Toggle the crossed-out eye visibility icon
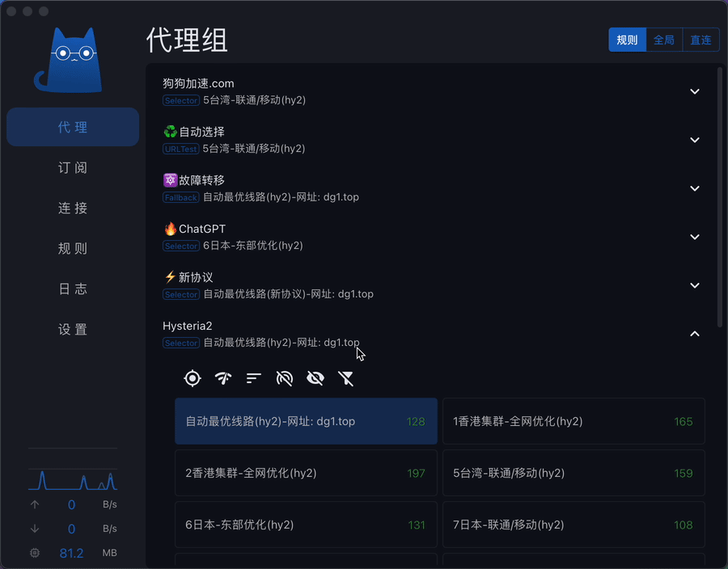Image resolution: width=728 pixels, height=569 pixels. 315,378
